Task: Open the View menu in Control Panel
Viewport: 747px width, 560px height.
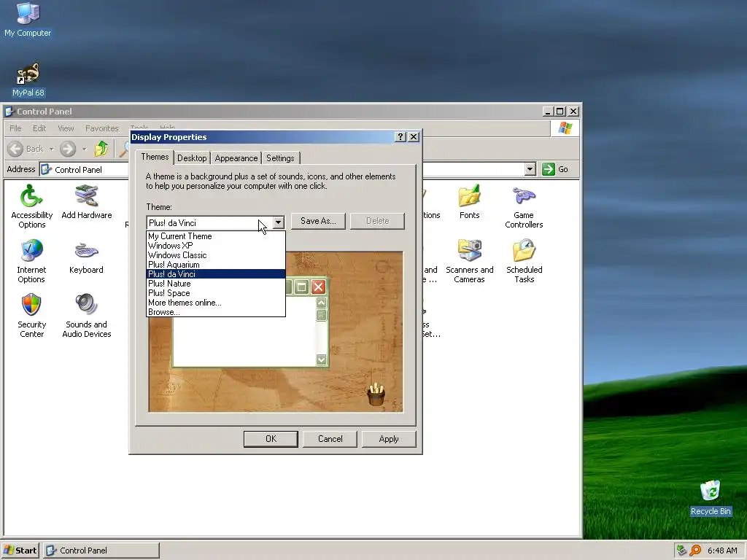Action: [66, 128]
